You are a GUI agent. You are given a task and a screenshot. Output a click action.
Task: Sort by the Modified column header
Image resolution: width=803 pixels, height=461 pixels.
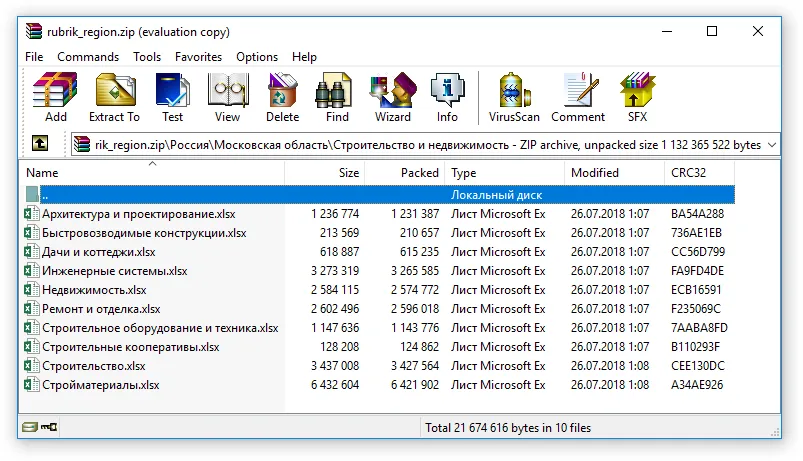tap(594, 173)
